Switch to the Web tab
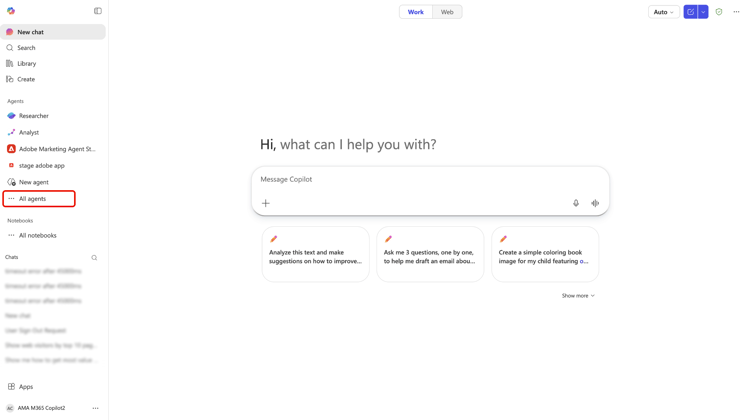This screenshot has width=750, height=420. click(x=447, y=12)
